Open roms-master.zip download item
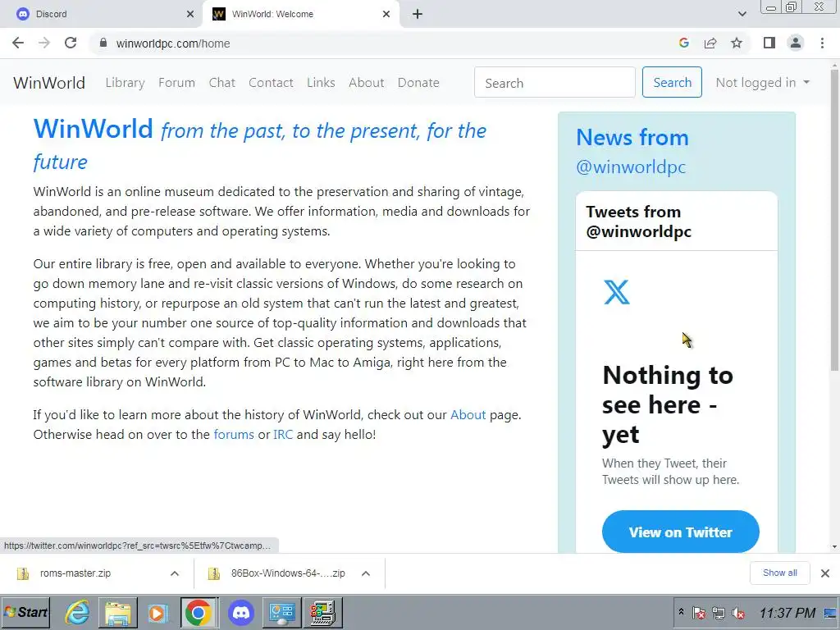The image size is (840, 630). click(x=75, y=573)
